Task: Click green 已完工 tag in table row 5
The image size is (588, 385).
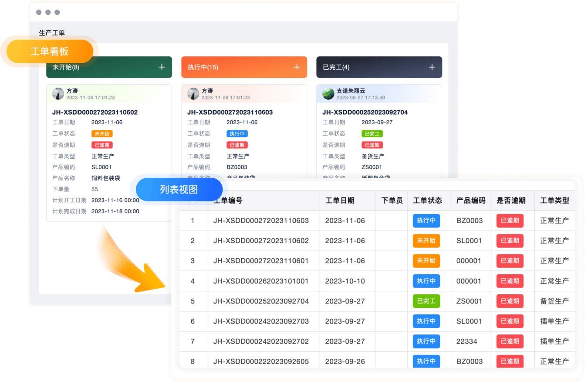Action: [x=426, y=301]
